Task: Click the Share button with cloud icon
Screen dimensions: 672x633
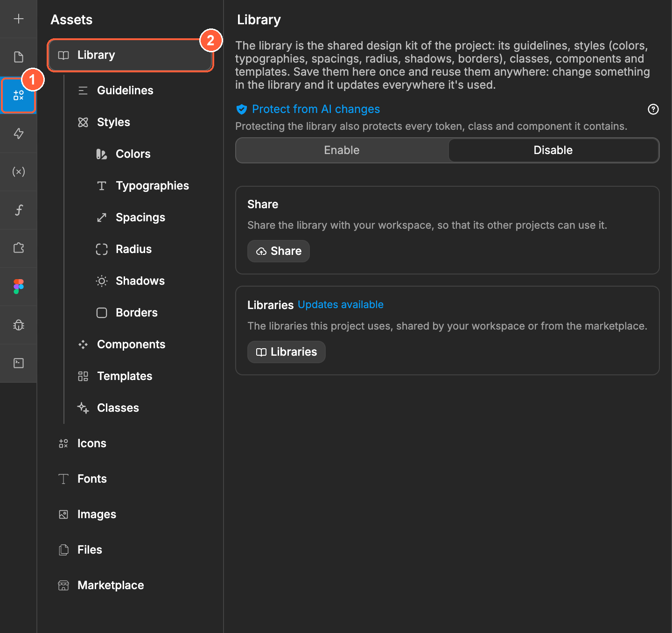Action: pyautogui.click(x=279, y=251)
